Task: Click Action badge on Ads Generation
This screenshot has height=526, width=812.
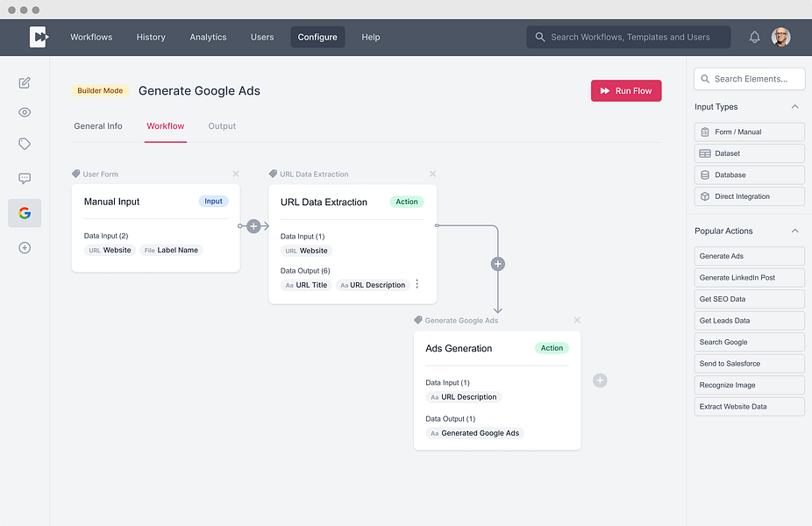Action: (552, 348)
